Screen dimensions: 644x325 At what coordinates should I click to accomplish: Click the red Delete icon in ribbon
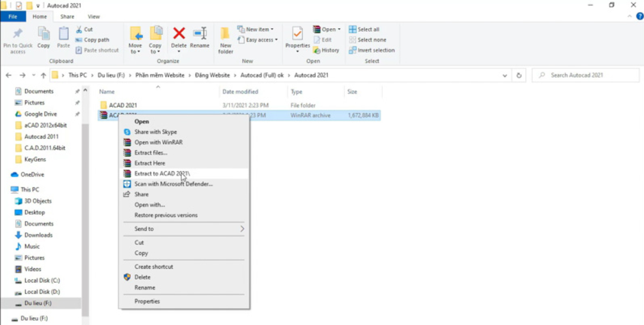(179, 35)
